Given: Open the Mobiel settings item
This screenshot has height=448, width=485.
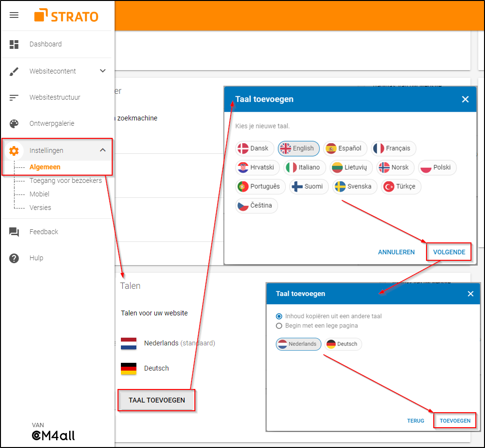Looking at the screenshot, I should (39, 194).
